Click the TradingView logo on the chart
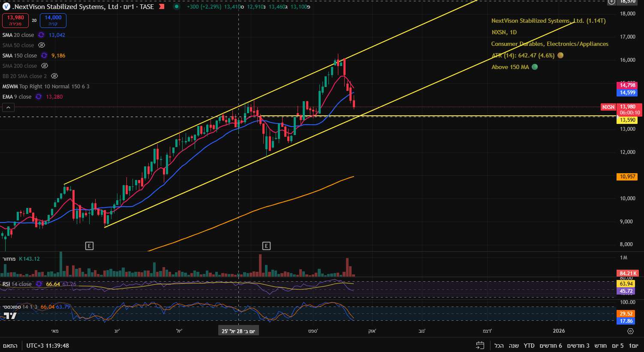Image resolution: width=644 pixels, height=352 pixels. coord(10,316)
